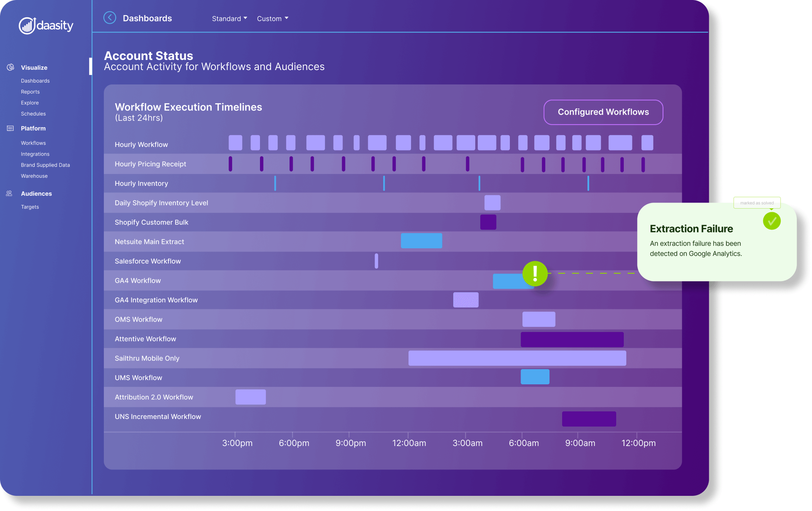Click the Hourly Workflow row label
This screenshot has height=511, width=812.
coord(141,145)
